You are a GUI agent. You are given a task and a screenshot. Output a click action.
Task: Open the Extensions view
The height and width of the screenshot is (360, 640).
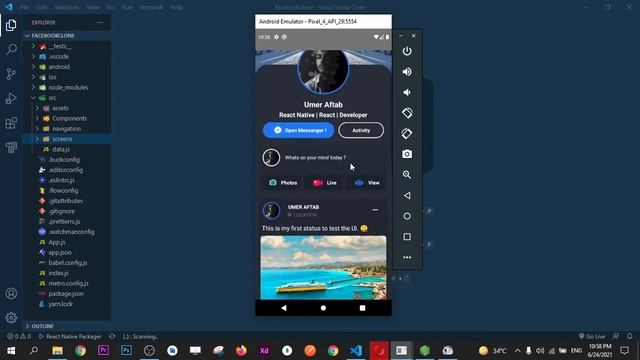11,123
